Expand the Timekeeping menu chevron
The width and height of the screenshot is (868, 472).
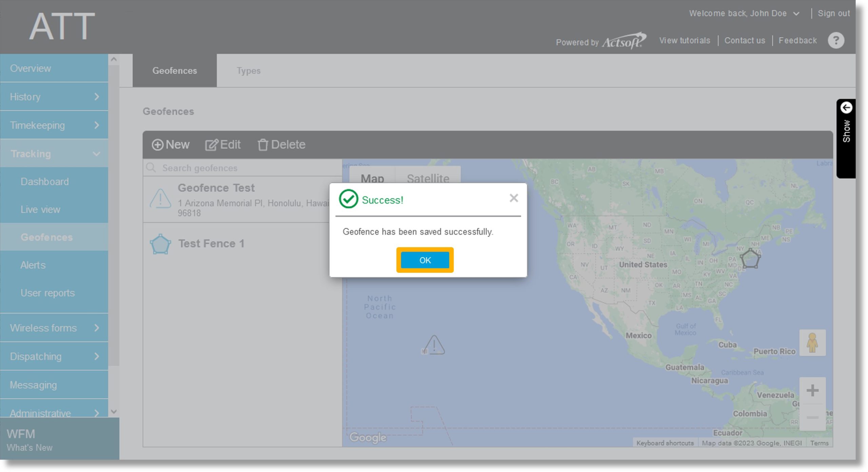click(97, 125)
